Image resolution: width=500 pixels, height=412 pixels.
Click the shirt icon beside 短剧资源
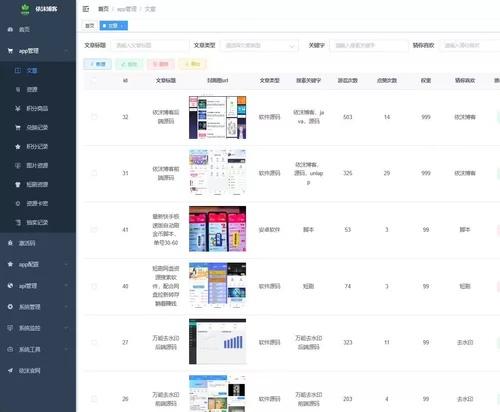18,184
